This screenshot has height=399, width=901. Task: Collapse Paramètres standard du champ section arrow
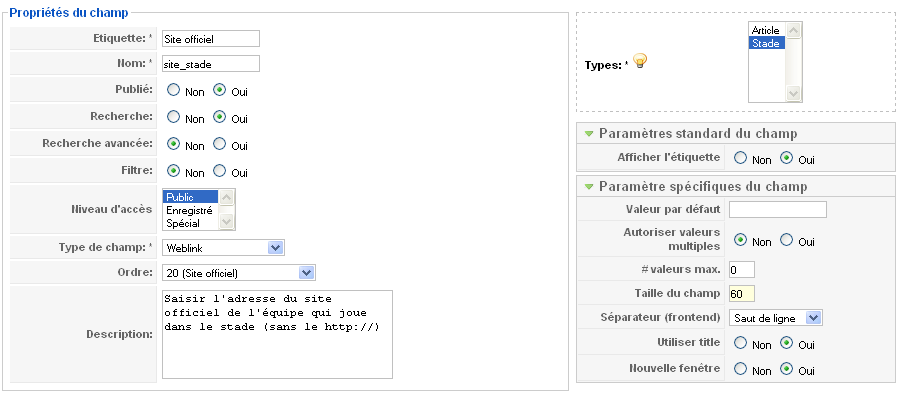[x=588, y=134]
